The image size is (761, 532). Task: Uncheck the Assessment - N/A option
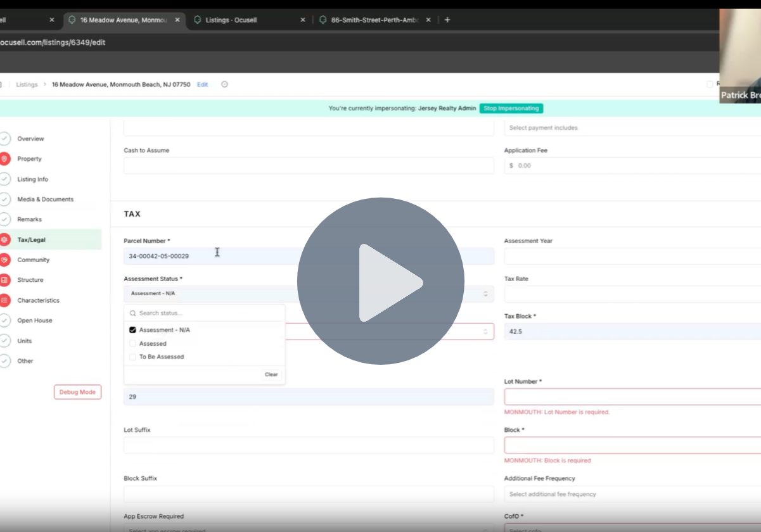[132, 330]
